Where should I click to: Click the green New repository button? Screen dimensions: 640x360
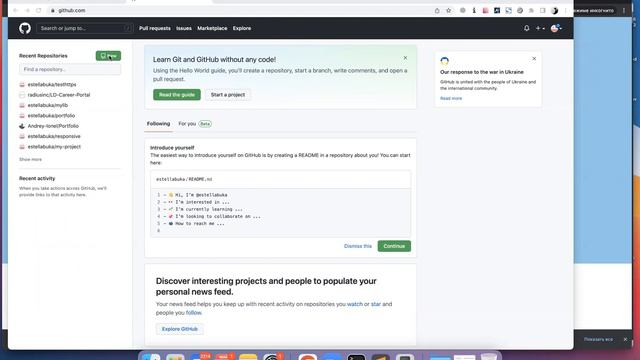[108, 56]
